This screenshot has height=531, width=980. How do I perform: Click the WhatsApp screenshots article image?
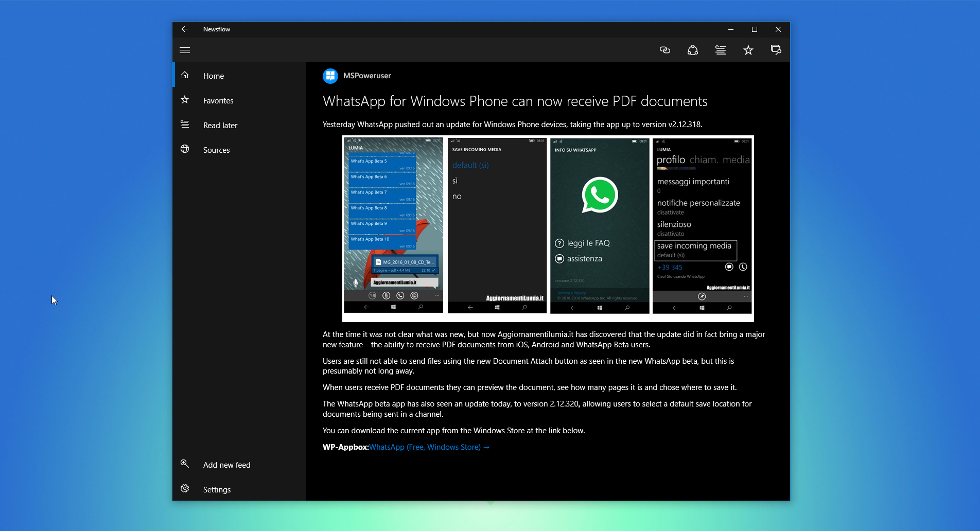click(548, 228)
